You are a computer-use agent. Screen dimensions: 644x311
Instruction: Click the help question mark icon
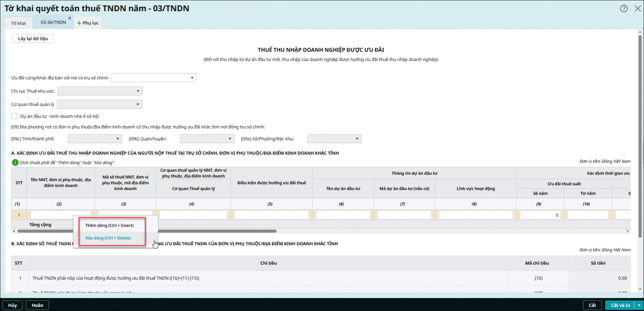click(623, 8)
